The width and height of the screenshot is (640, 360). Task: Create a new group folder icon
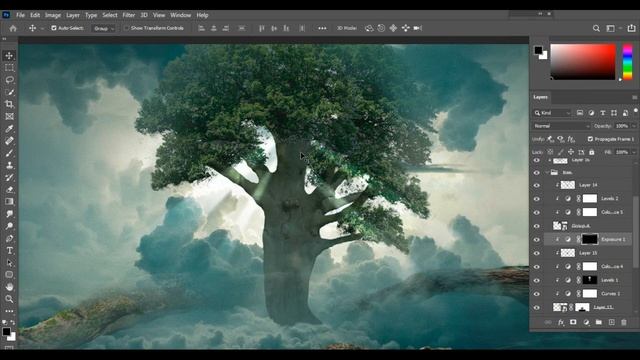pos(598,322)
